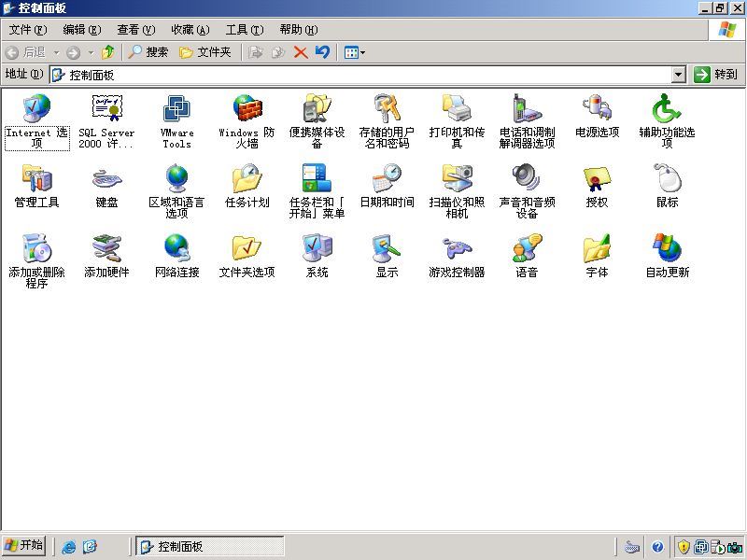The width and height of the screenshot is (747, 560).
Task: Expand the back history dropdown arrow
Action: coord(57,52)
